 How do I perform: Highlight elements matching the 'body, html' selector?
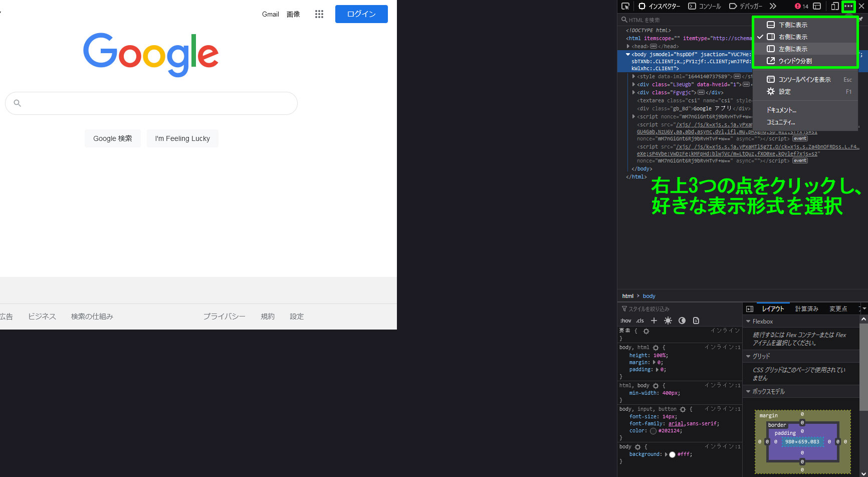(x=656, y=348)
